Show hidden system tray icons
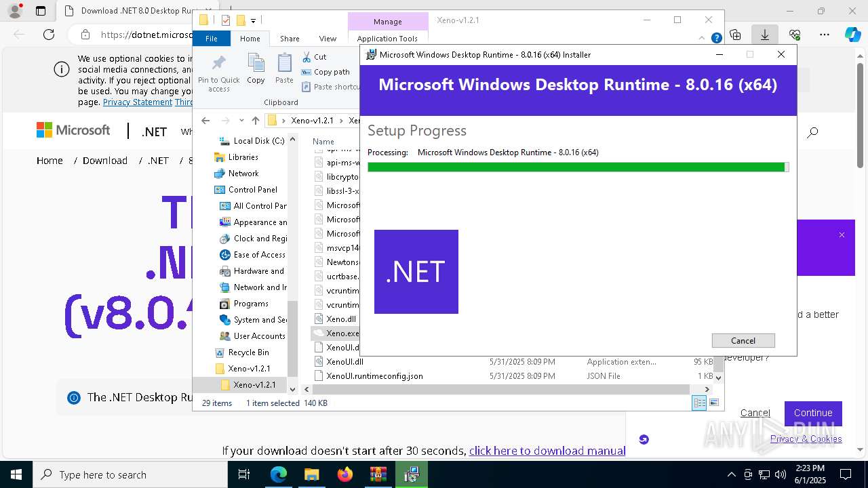Screen dimensions: 868x488 coord(731,474)
